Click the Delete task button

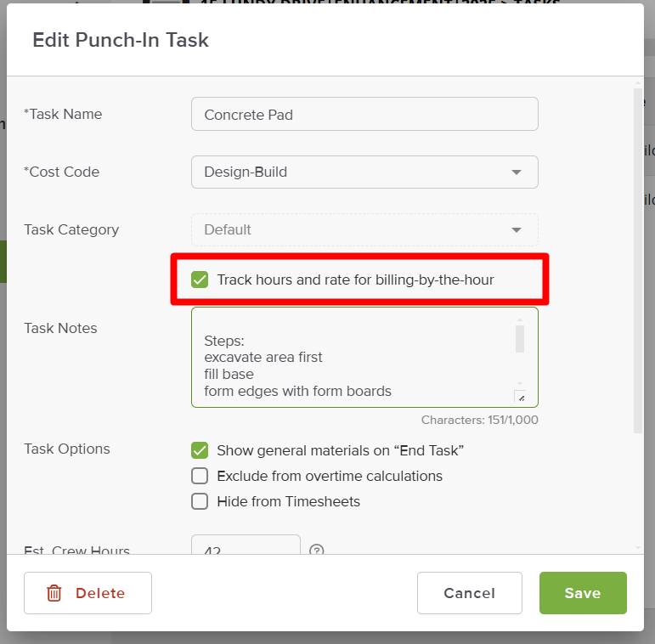[x=88, y=593]
